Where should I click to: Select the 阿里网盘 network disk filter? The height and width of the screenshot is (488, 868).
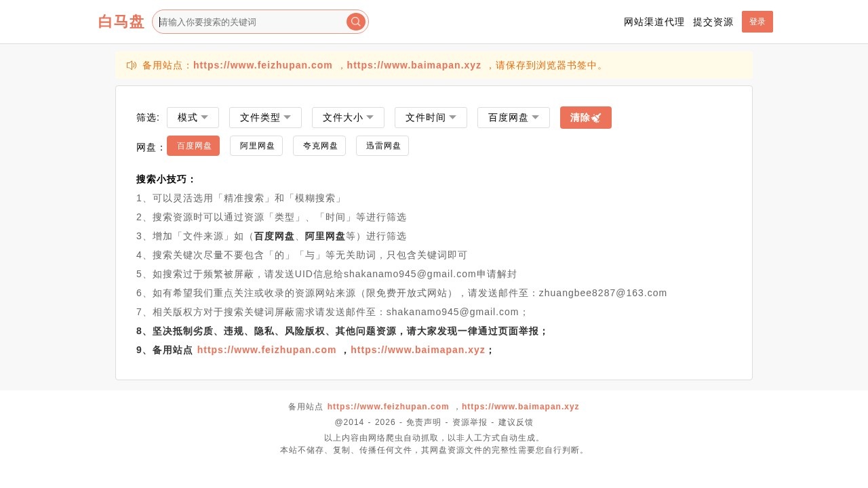[x=256, y=145]
